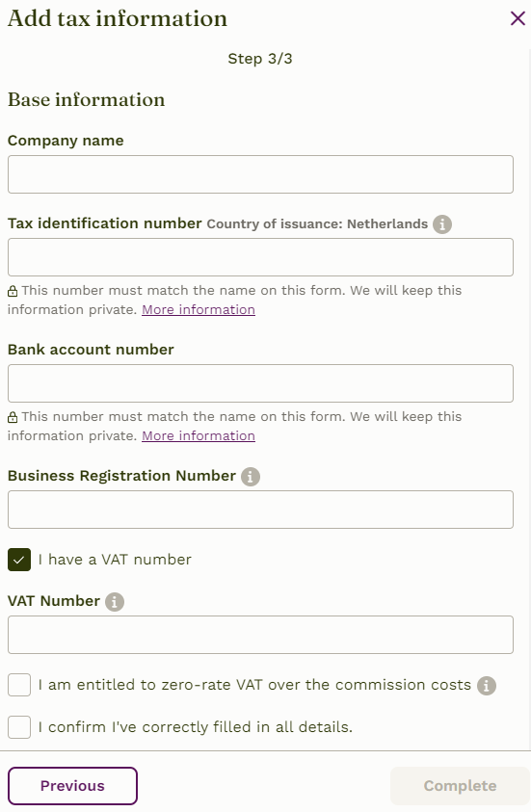The width and height of the screenshot is (531, 812).
Task: Click lock icon under Bank account field
Action: click(13, 417)
